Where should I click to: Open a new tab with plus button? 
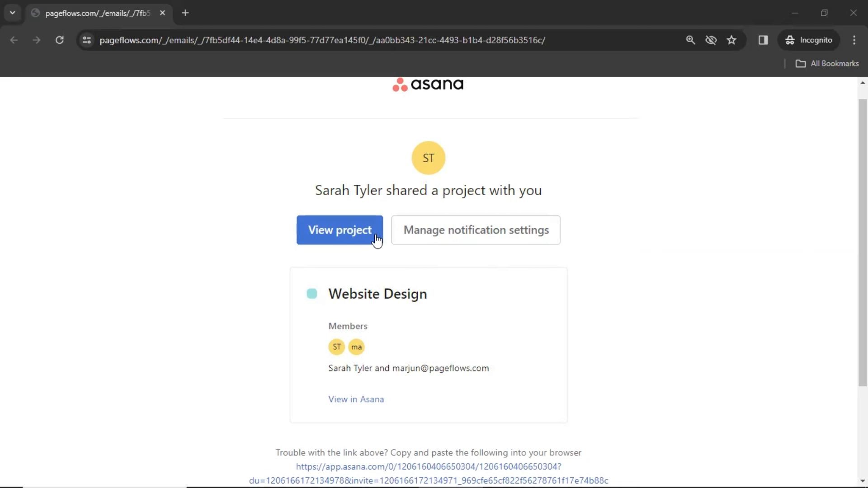pyautogui.click(x=185, y=13)
